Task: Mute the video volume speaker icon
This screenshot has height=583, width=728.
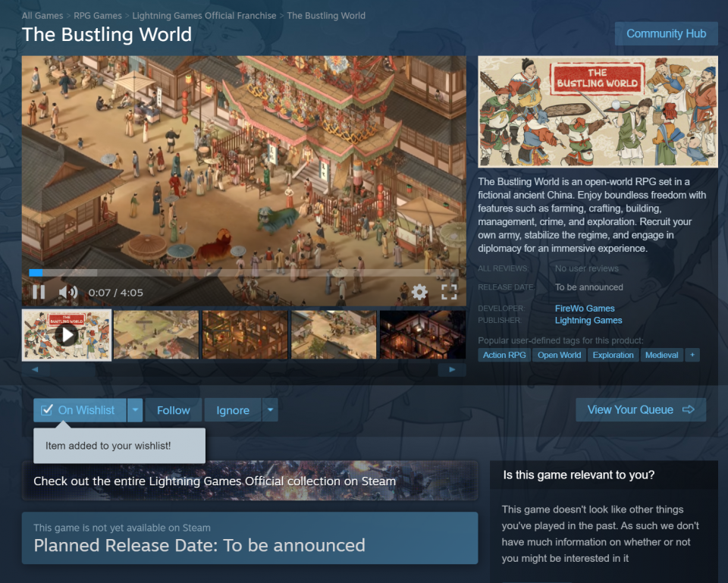Action: (x=68, y=292)
